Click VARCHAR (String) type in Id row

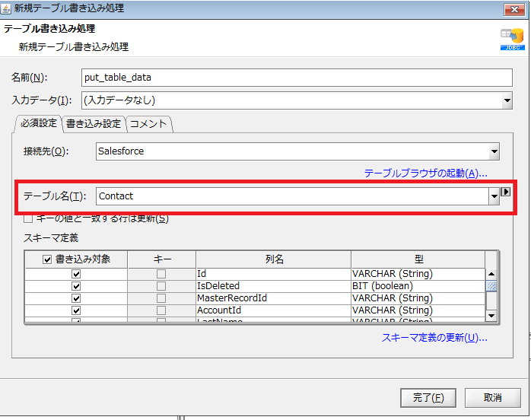418,274
